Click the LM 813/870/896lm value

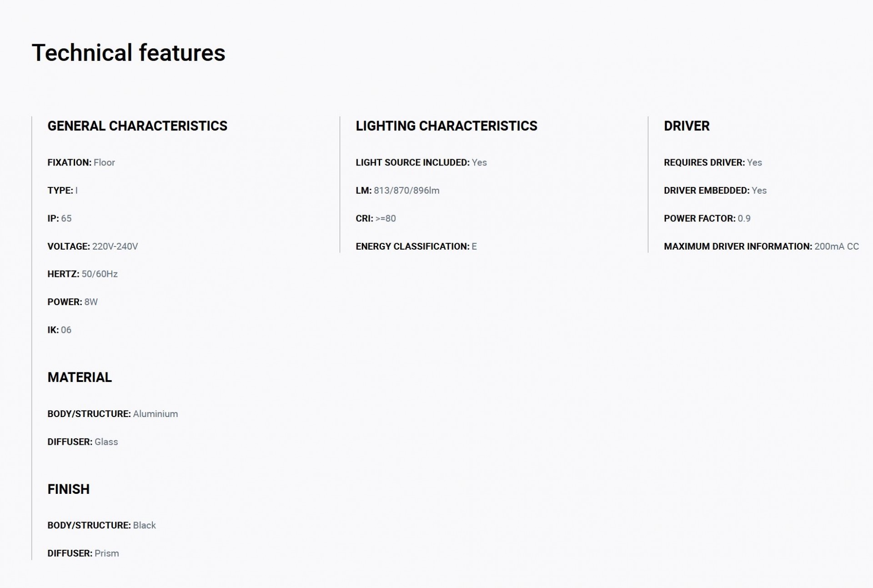pos(397,191)
